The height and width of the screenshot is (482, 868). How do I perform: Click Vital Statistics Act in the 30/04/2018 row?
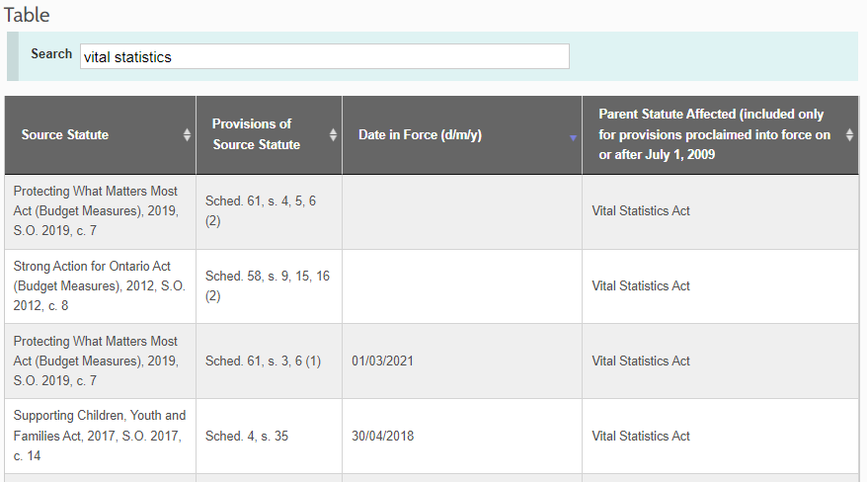pyautogui.click(x=641, y=437)
